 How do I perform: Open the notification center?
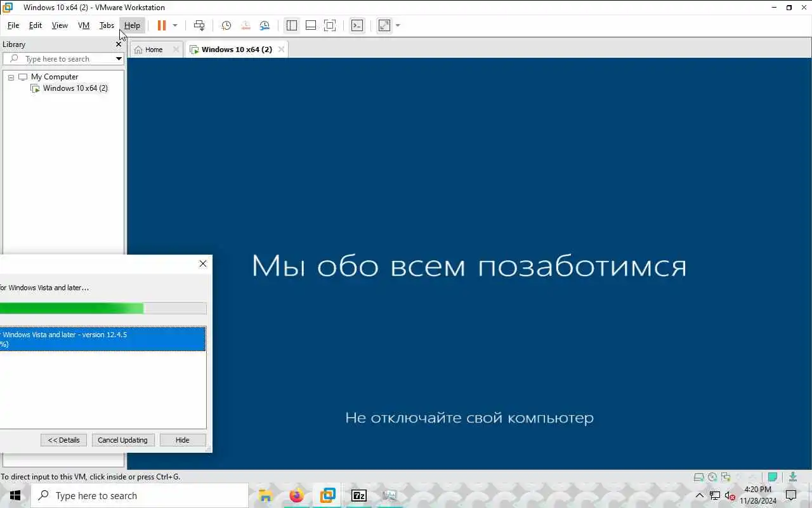791,496
